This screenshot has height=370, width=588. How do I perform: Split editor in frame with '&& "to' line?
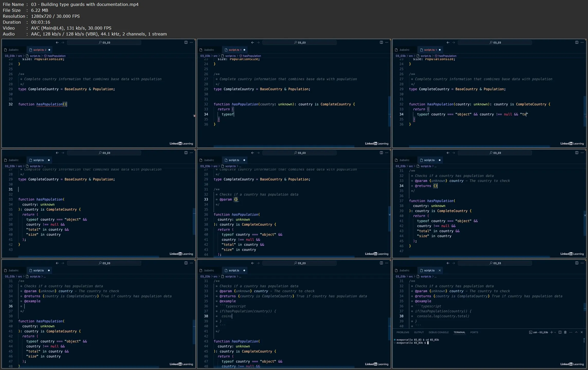coord(577,42)
